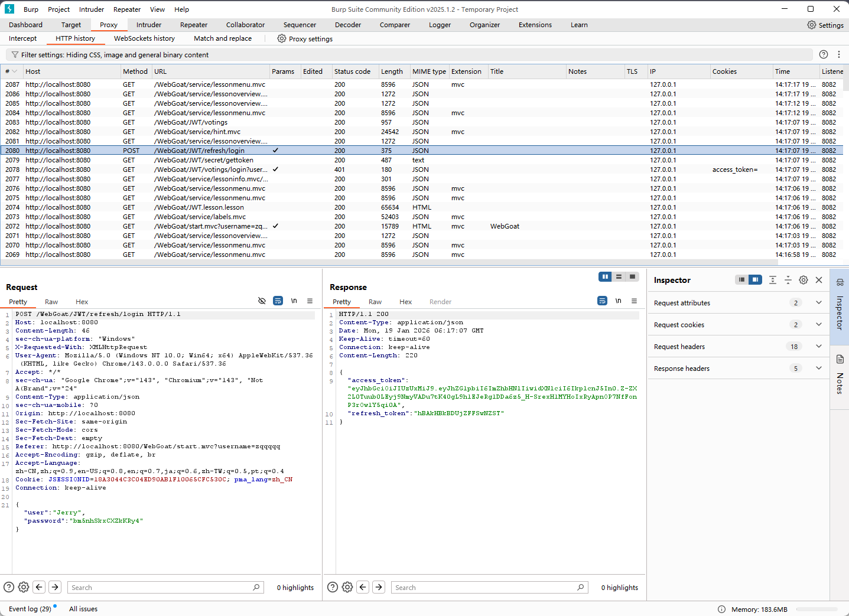Select the Raw view in Response
The width and height of the screenshot is (849, 616).
point(375,302)
